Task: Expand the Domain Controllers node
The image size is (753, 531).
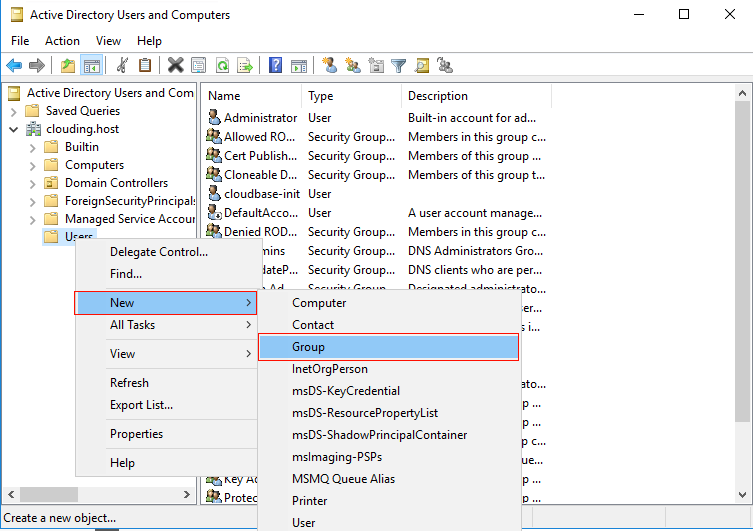Action: click(x=32, y=183)
